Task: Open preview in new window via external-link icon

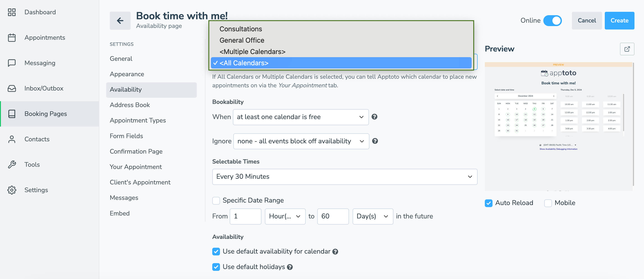Action: coord(627,49)
